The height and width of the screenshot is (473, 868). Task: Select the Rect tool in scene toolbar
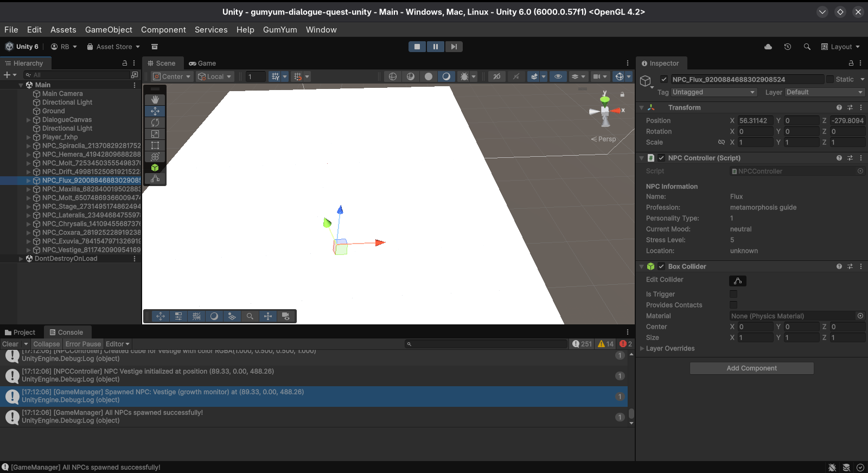(155, 145)
